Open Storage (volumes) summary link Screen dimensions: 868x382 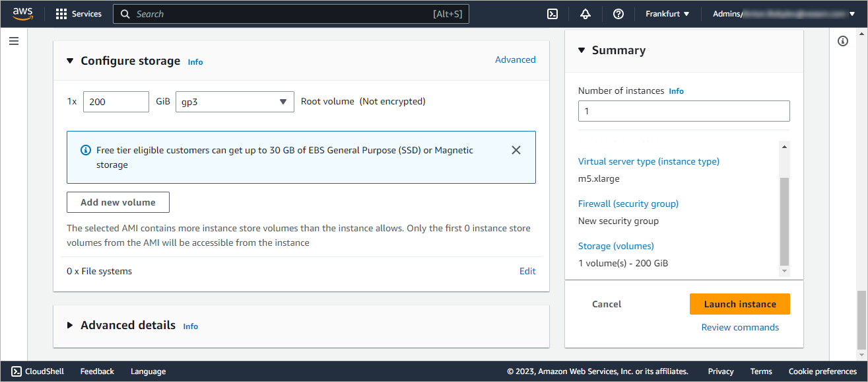coord(616,246)
